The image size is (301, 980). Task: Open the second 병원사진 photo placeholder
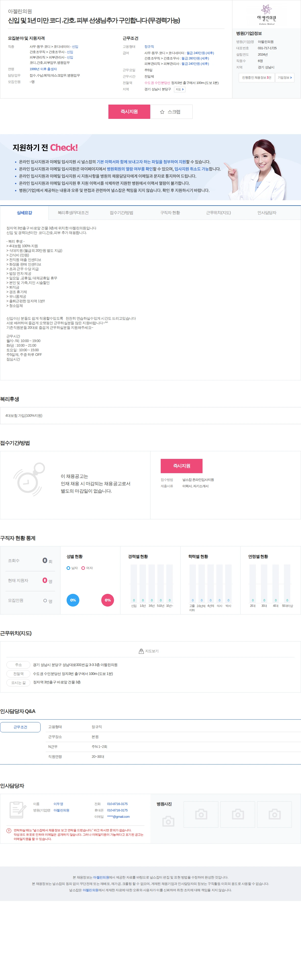(238, 814)
